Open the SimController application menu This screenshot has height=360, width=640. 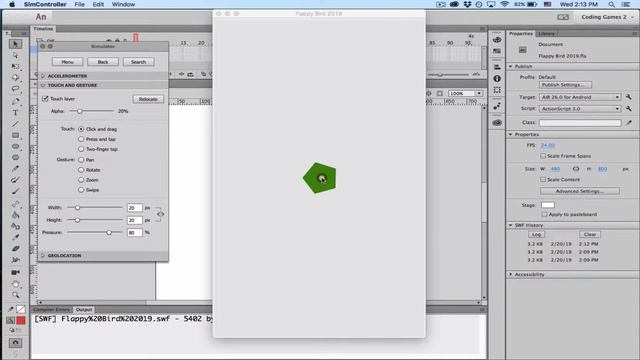click(x=45, y=4)
